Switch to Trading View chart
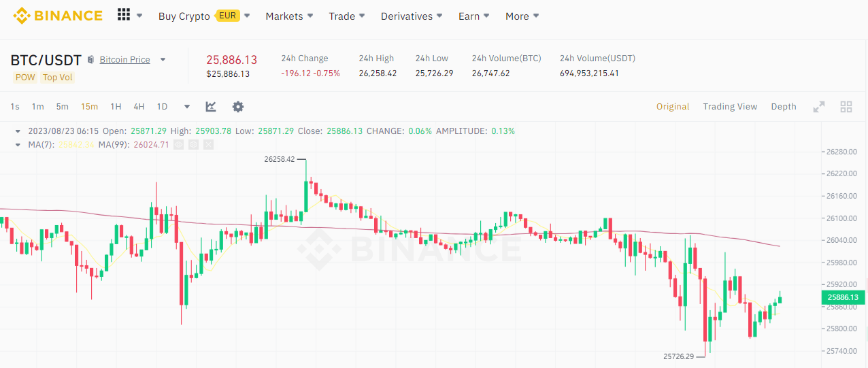The image size is (868, 368). (730, 107)
